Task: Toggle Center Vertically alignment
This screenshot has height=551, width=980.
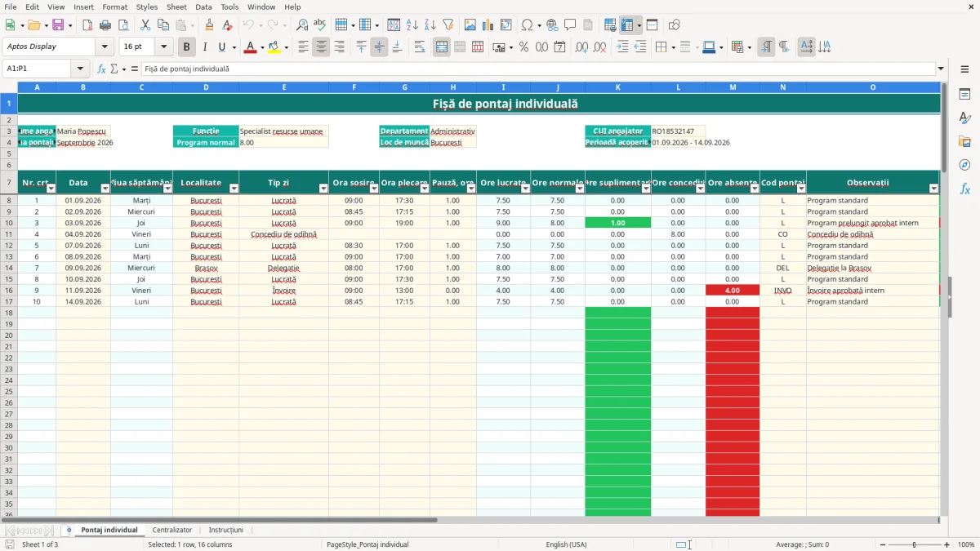Action: [x=379, y=47]
